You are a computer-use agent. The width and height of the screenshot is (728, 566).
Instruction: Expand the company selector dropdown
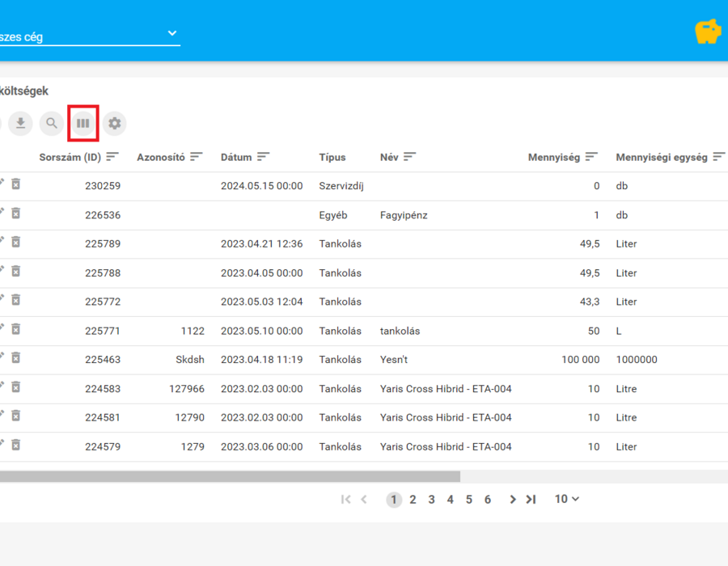[172, 33]
